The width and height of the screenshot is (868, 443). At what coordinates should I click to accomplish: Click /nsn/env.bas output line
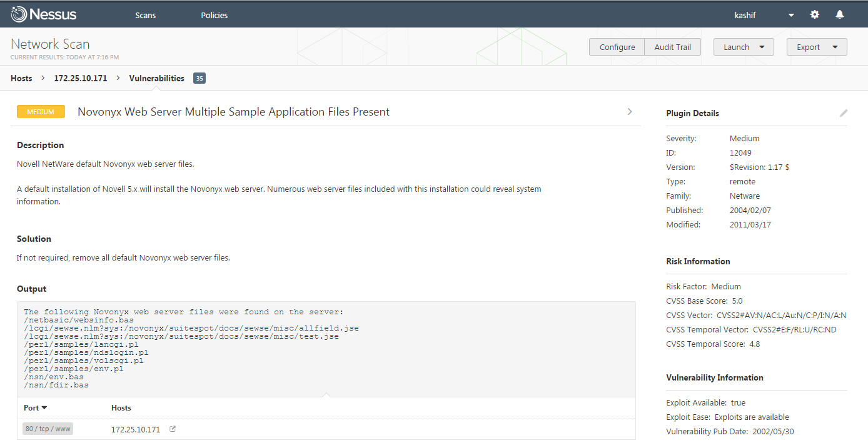[x=54, y=377]
